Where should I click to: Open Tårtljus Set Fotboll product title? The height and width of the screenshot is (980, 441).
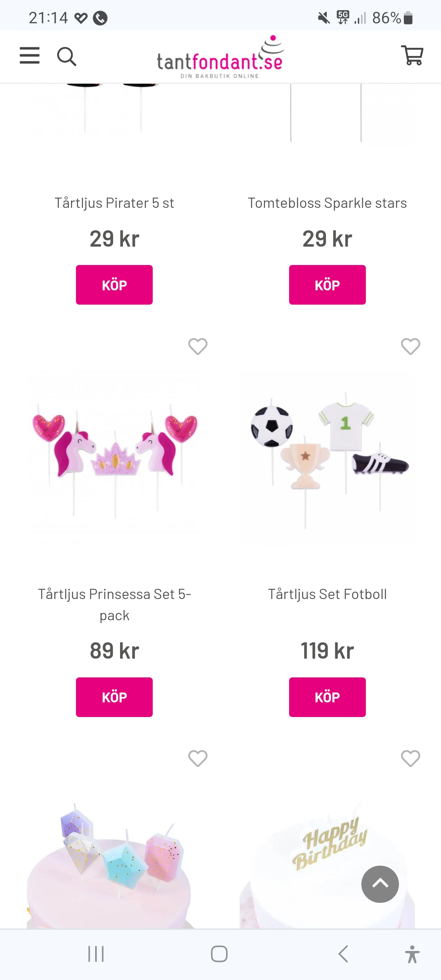point(327,594)
